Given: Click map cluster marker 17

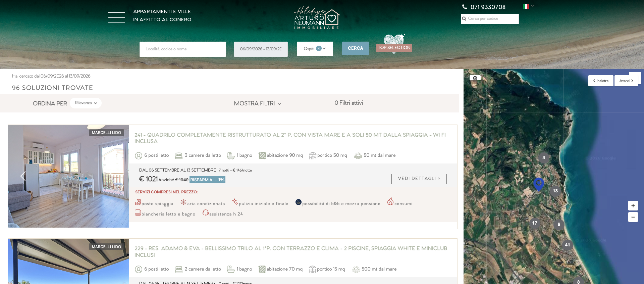Looking at the screenshot, I should click(535, 223).
